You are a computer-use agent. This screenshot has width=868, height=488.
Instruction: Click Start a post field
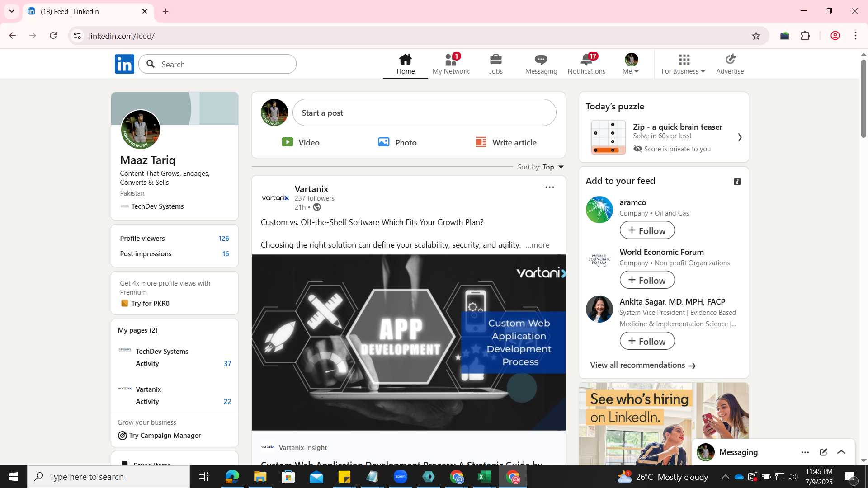(x=425, y=113)
